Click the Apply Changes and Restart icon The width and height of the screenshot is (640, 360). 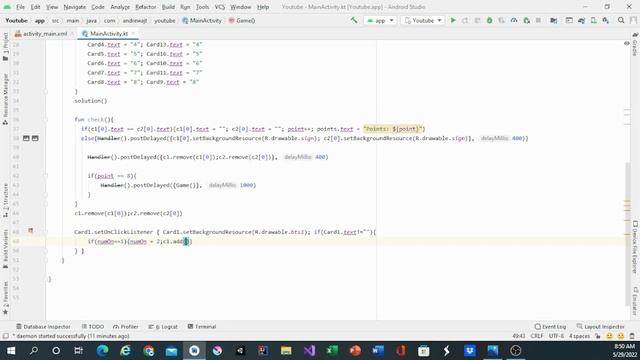point(465,20)
